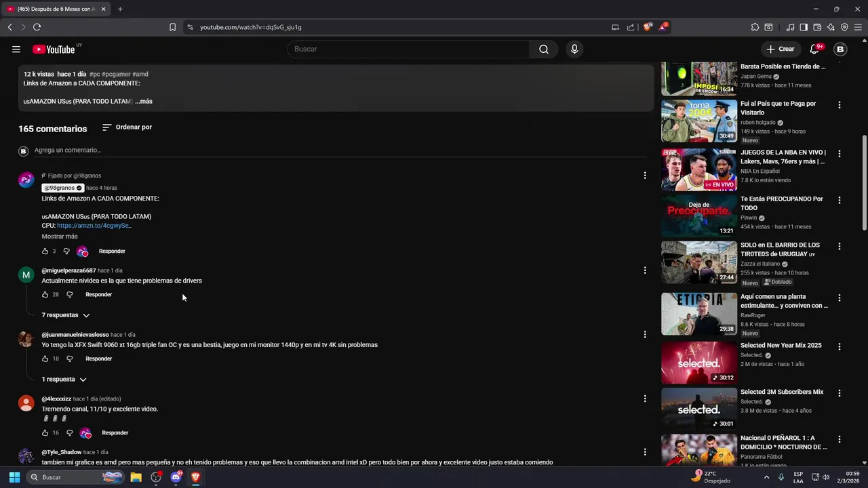Screen dimensions: 868x488
Task: Open menu for 'JUEGOS DE LA NBA EN VIVO'
Action: 840,155
